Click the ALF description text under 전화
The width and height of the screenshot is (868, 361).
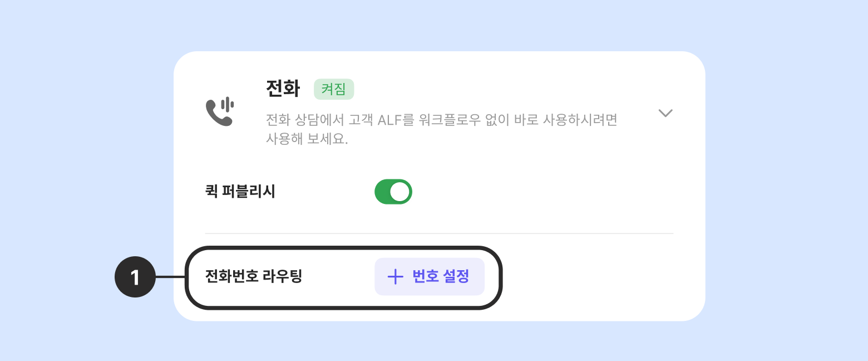pyautogui.click(x=442, y=120)
